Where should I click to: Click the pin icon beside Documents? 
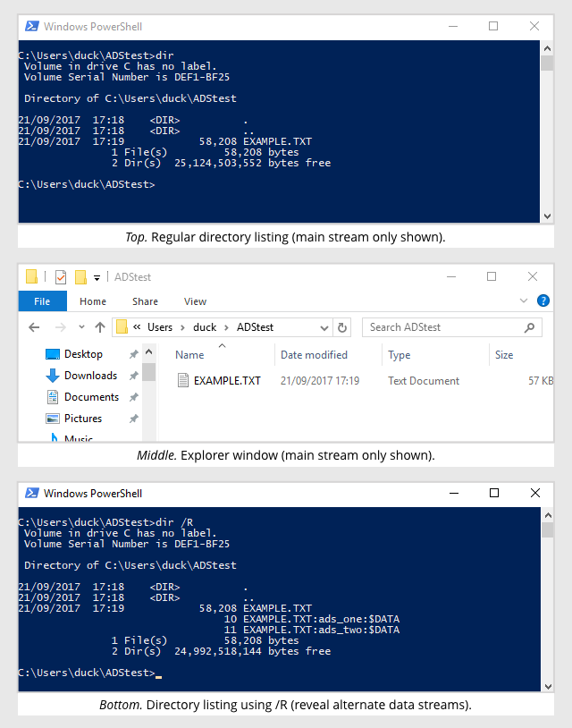tap(133, 397)
